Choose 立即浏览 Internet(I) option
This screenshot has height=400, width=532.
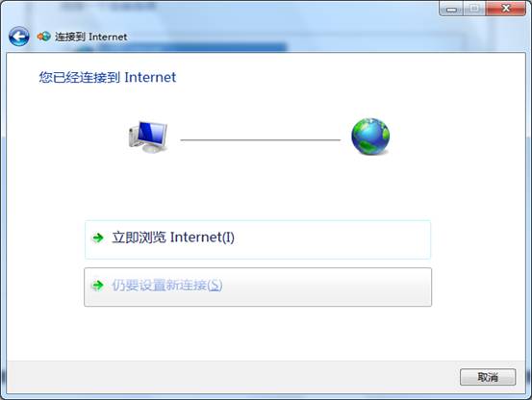tap(258, 239)
